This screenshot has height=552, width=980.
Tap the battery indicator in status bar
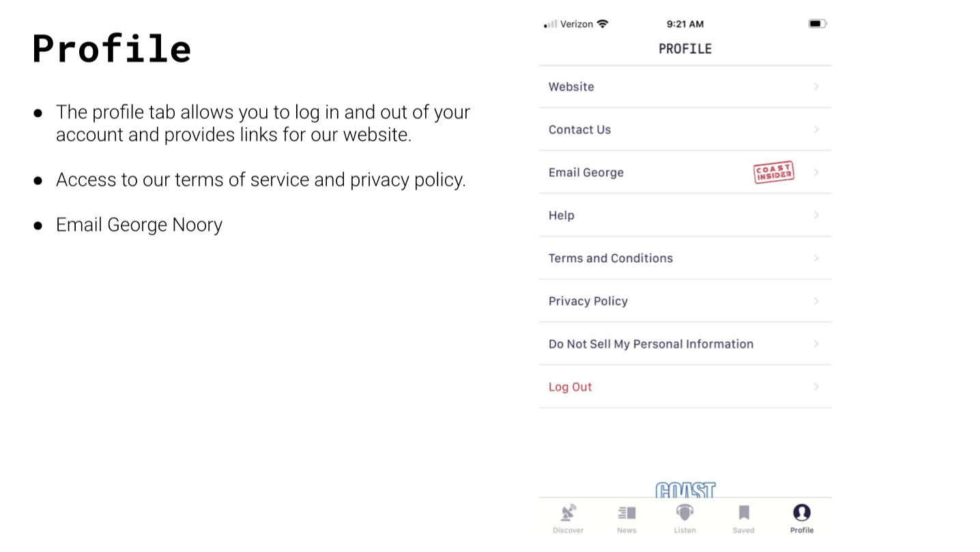tap(818, 24)
